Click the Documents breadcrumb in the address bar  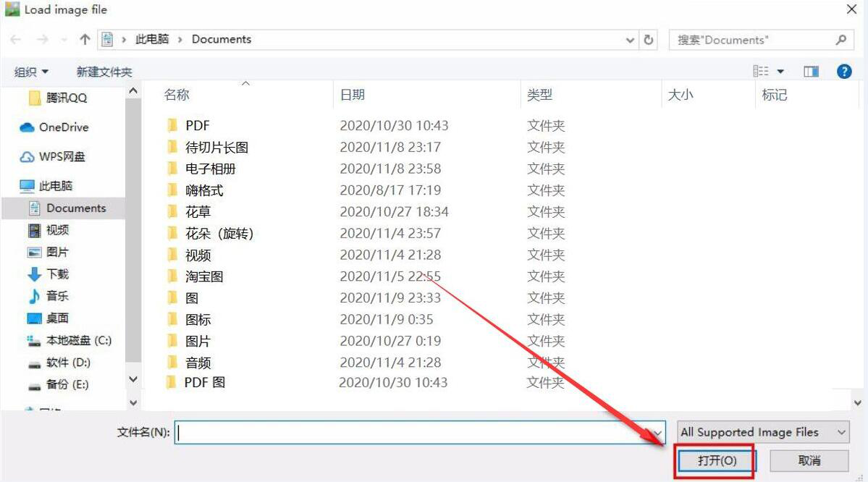pyautogui.click(x=222, y=39)
